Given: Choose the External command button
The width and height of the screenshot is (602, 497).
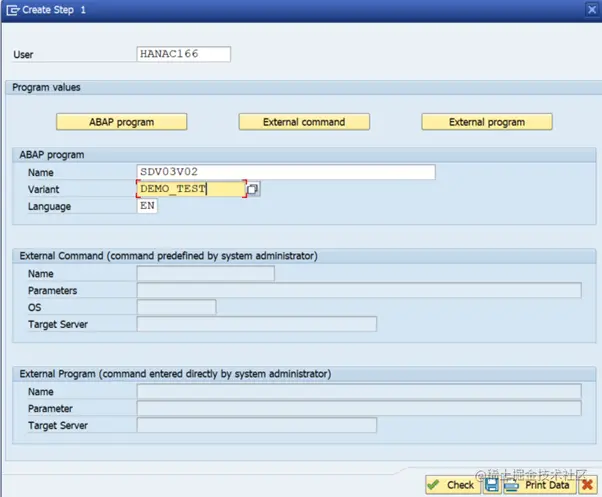Looking at the screenshot, I should point(304,122).
